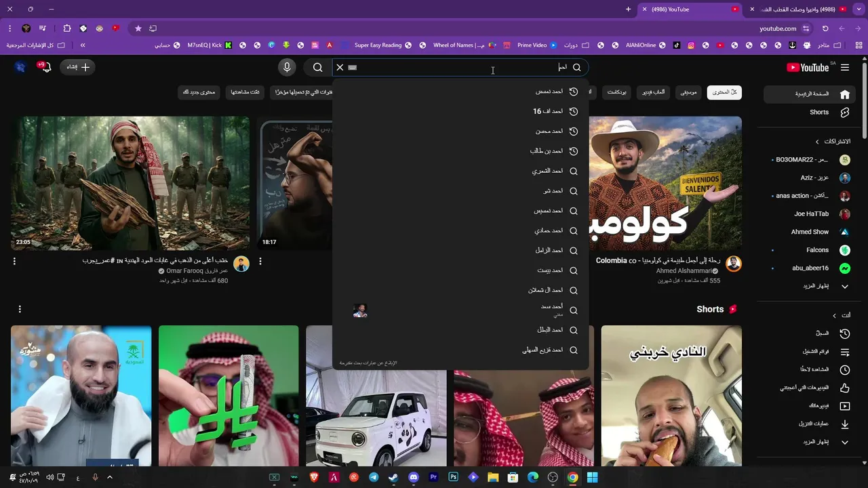Viewport: 868px width, 488px height.
Task: Expand the Subscriptions (الاشتراكات) header arrow
Action: coord(817,142)
